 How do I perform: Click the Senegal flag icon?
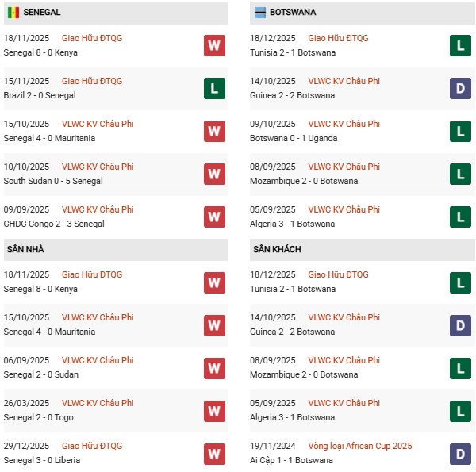pos(13,13)
